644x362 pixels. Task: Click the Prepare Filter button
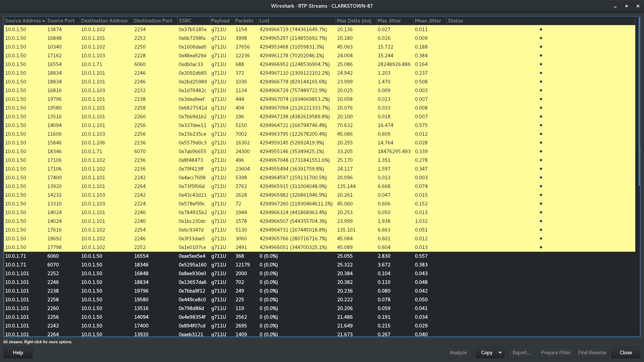coord(555,353)
